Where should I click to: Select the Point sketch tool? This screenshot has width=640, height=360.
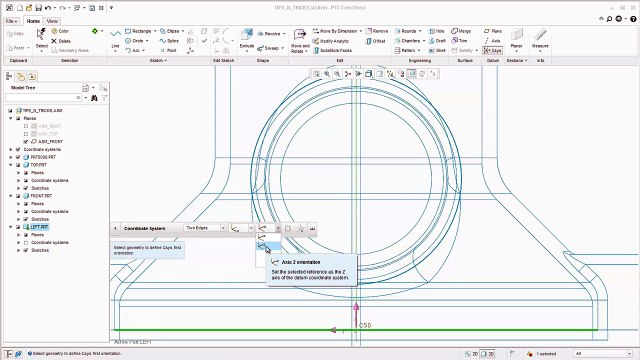168,51
